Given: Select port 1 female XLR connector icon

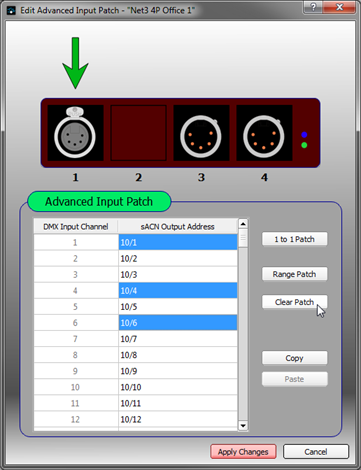Looking at the screenshot, I should tap(75, 133).
